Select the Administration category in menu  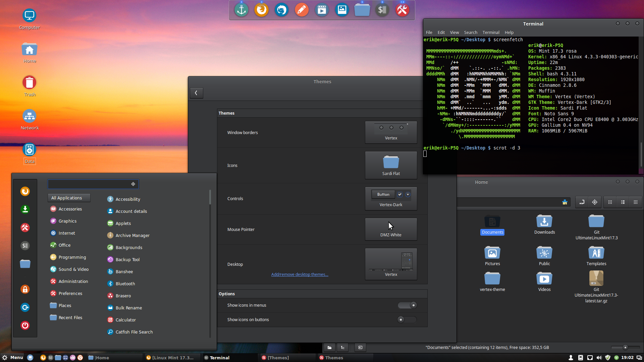click(69, 282)
